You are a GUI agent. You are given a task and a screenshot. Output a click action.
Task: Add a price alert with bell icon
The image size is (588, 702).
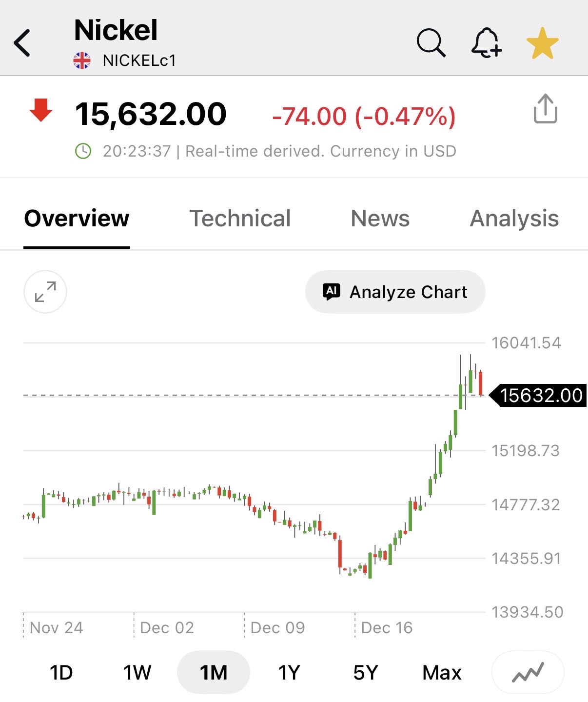point(486,43)
